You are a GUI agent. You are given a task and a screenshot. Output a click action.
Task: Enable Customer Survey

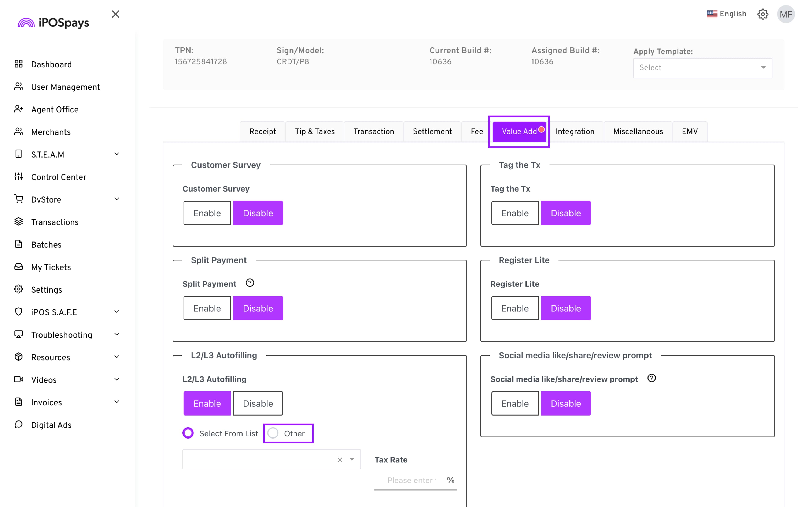pos(207,213)
